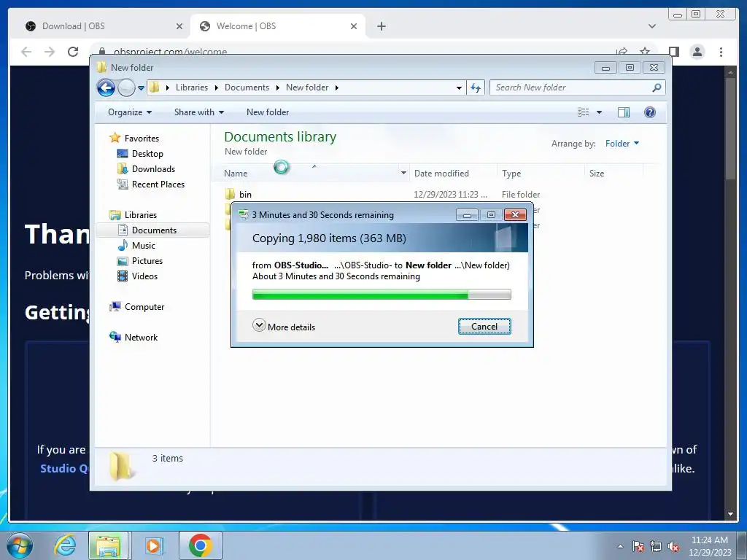
Task: Go back in Chrome
Action: point(26,52)
